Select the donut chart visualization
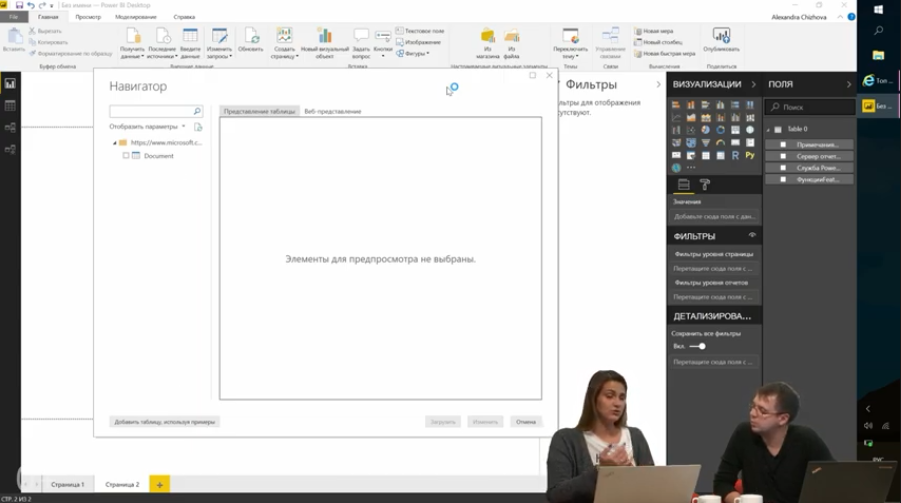The width and height of the screenshot is (901, 503). 721,130
